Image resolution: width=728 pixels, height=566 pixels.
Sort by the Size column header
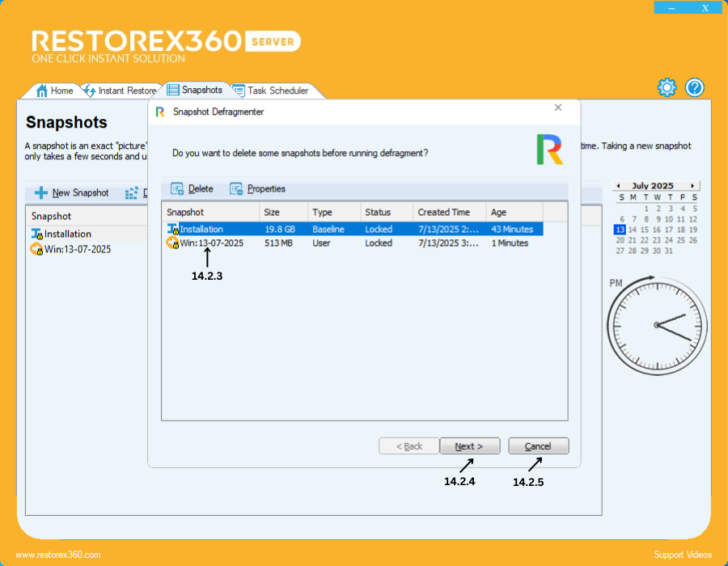[283, 212]
